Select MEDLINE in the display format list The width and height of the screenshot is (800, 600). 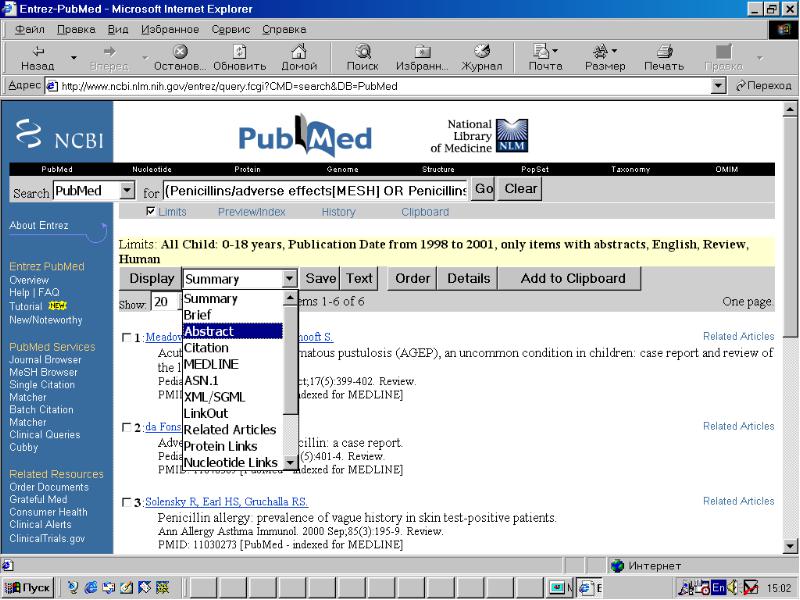pos(233,364)
